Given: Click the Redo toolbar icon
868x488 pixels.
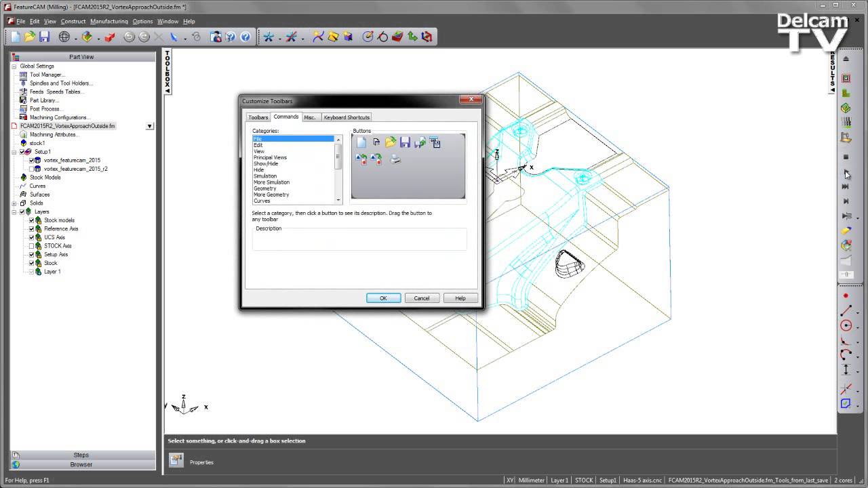Looking at the screenshot, I should pos(144,37).
